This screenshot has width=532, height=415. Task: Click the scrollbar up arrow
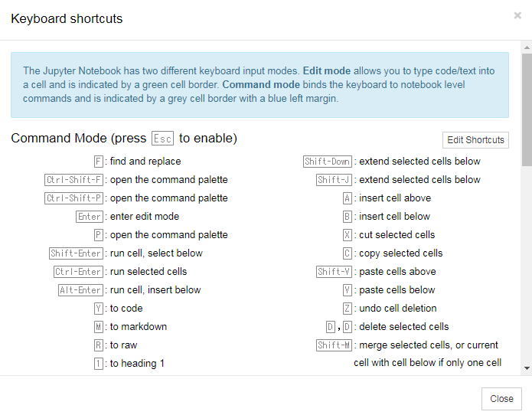pyautogui.click(x=527, y=46)
